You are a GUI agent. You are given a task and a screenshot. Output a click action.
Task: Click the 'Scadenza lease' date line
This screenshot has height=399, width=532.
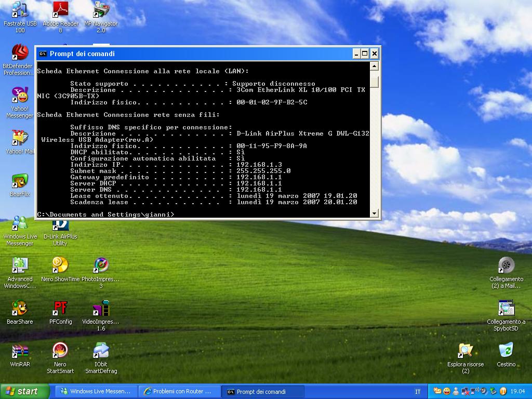(214, 202)
